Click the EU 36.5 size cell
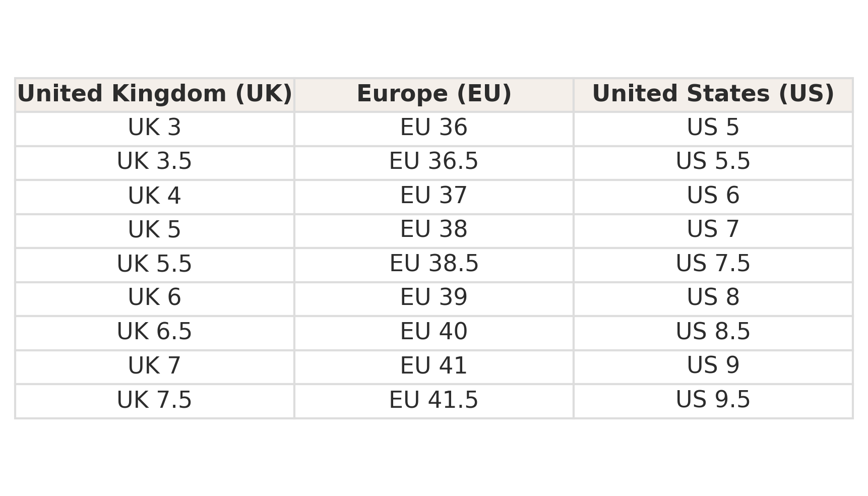 tap(434, 162)
